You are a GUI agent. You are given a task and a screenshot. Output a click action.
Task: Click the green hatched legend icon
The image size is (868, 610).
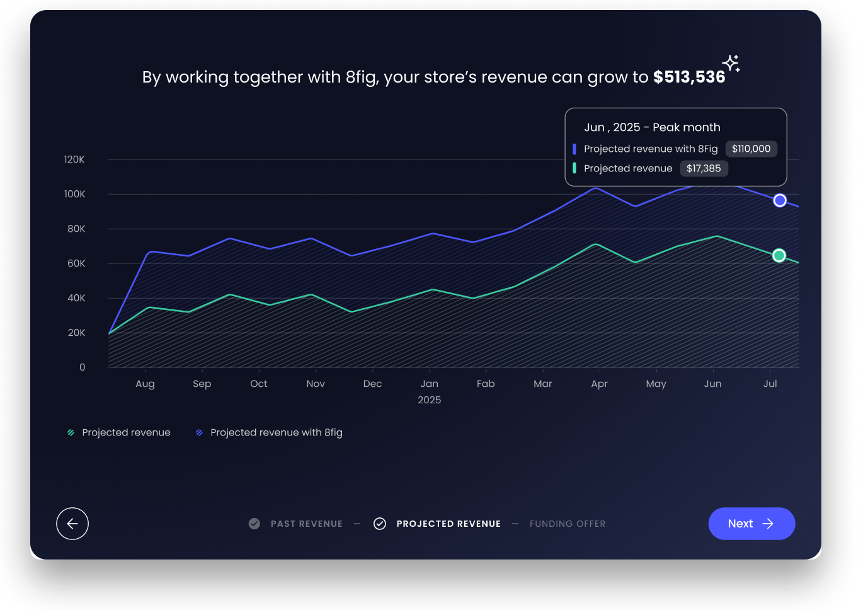pyautogui.click(x=71, y=433)
